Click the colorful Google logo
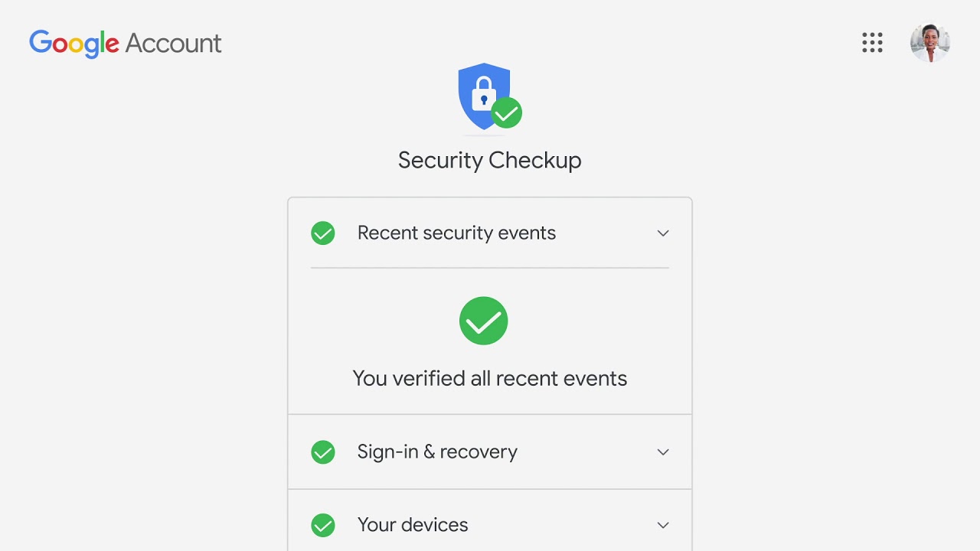Image resolution: width=980 pixels, height=551 pixels. point(74,44)
